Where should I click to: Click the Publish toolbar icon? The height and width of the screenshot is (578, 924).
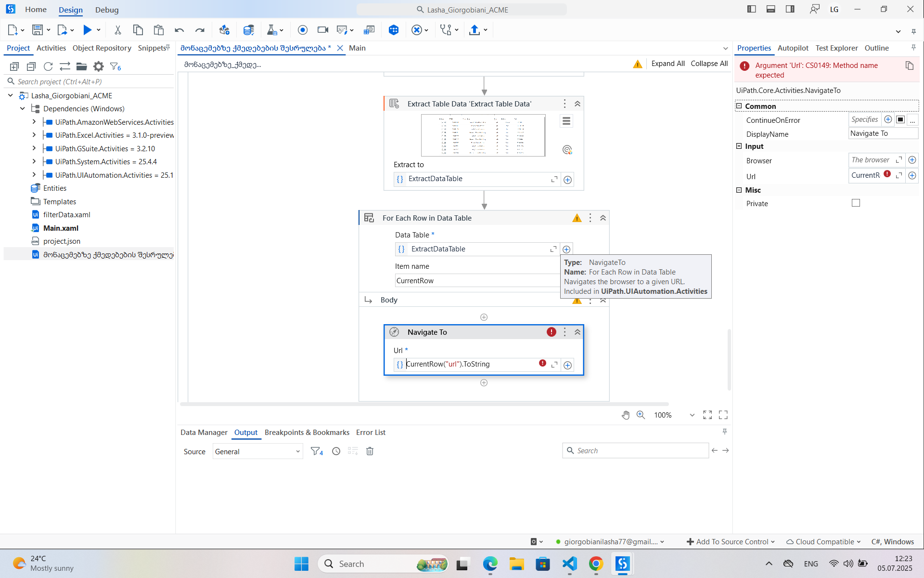pos(475,30)
